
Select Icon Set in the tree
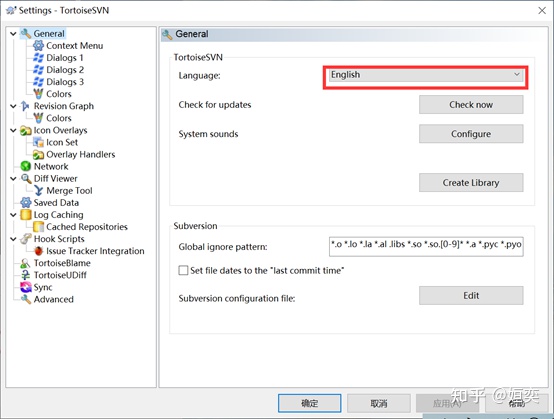pyautogui.click(x=62, y=142)
